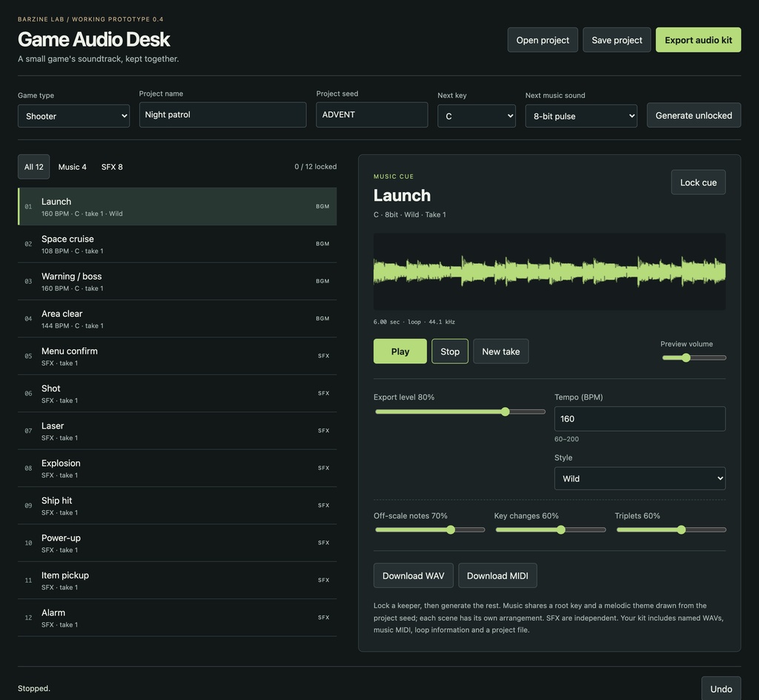Screen dimensions: 759x700
Task: Open the Warning / boss cue
Action: [177, 281]
